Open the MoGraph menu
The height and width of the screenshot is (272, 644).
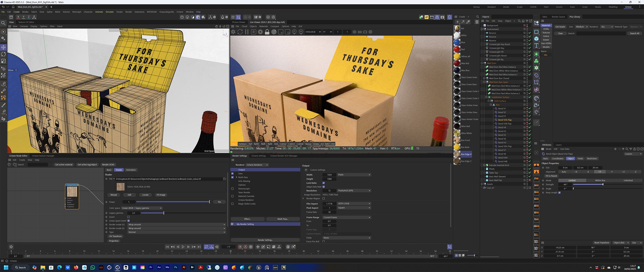coord(77,12)
